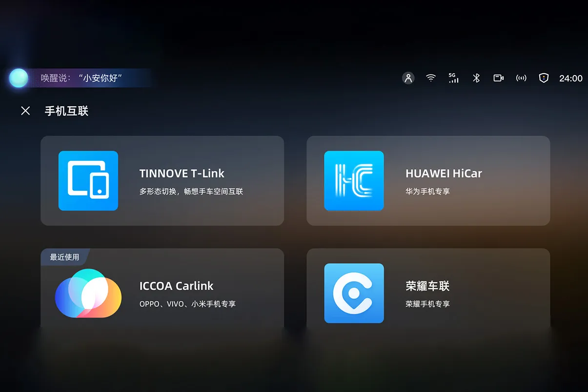Tap the 5G signal indicator
The image size is (588, 392).
453,78
